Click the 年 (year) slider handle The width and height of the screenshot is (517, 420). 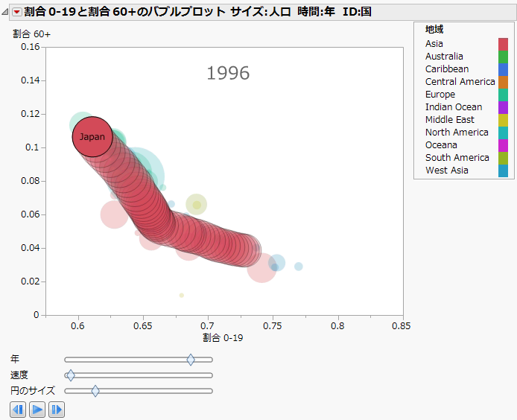[191, 360]
